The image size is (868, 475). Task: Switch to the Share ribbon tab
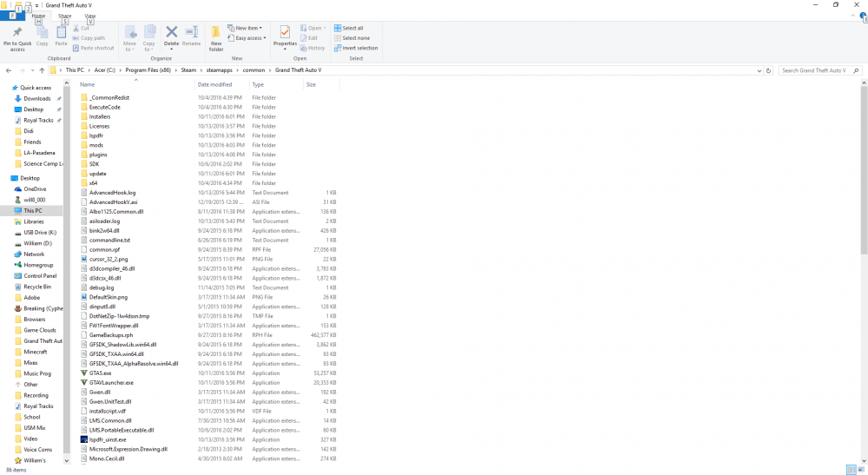[x=65, y=16]
